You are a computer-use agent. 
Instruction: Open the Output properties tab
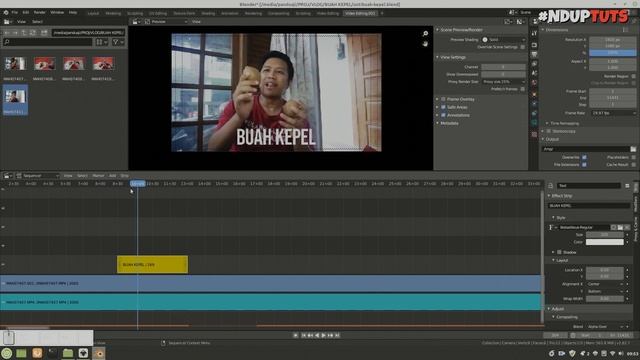tap(534, 54)
